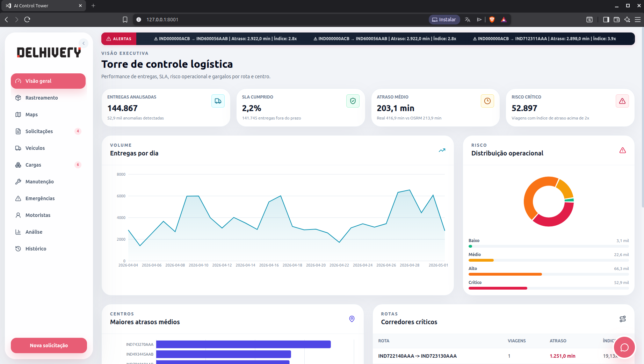Click the site info icon in address bar
The image size is (644, 364).
139,20
